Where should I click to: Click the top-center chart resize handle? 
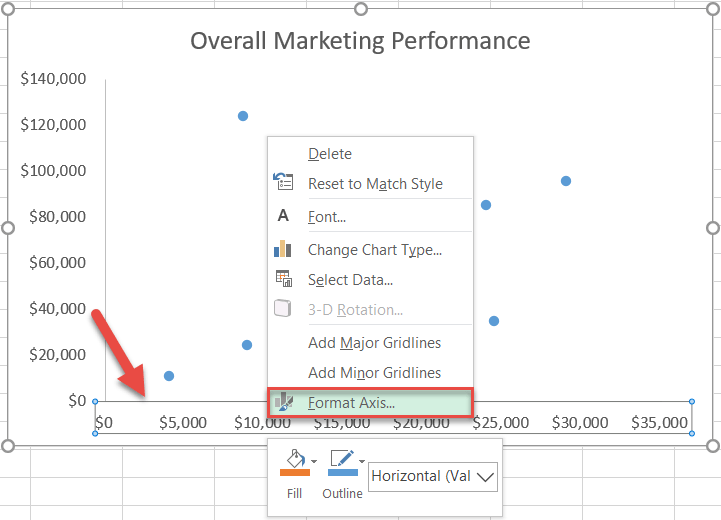tap(361, 9)
